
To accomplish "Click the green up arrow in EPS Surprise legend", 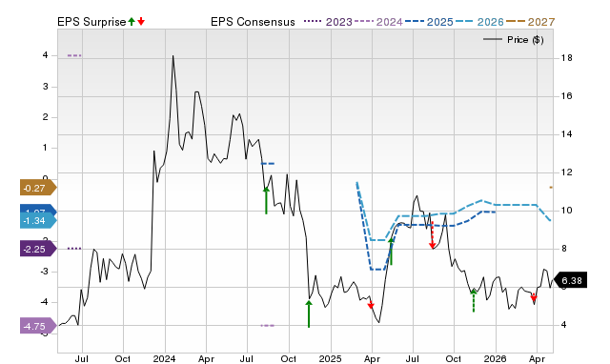I will click(132, 22).
